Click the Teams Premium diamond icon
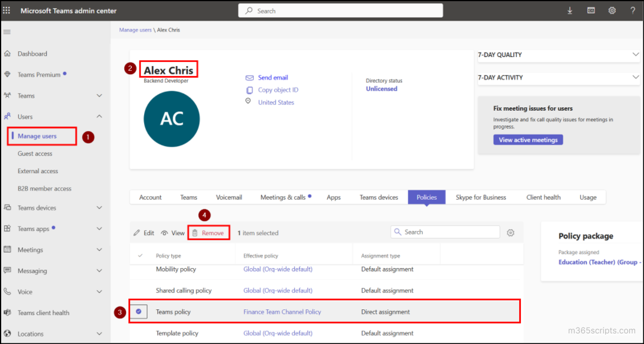 [7, 74]
